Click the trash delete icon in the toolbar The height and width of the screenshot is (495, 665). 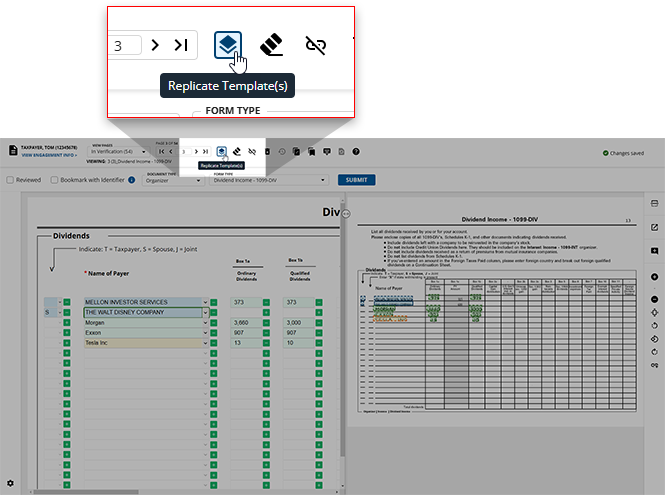[x=268, y=151]
